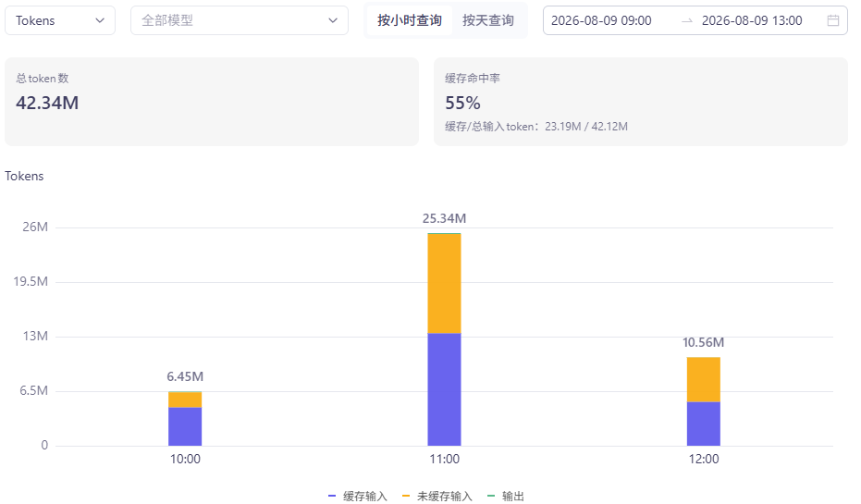Screen dimensions: 861x504
Task: Expand the 全部模型 model selector
Action: tap(240, 20)
